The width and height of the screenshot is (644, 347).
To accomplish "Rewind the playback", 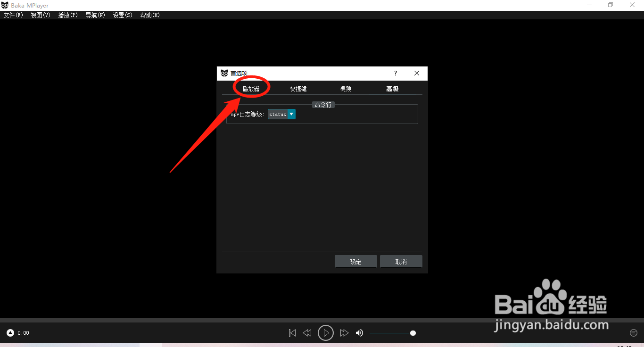I will (307, 333).
